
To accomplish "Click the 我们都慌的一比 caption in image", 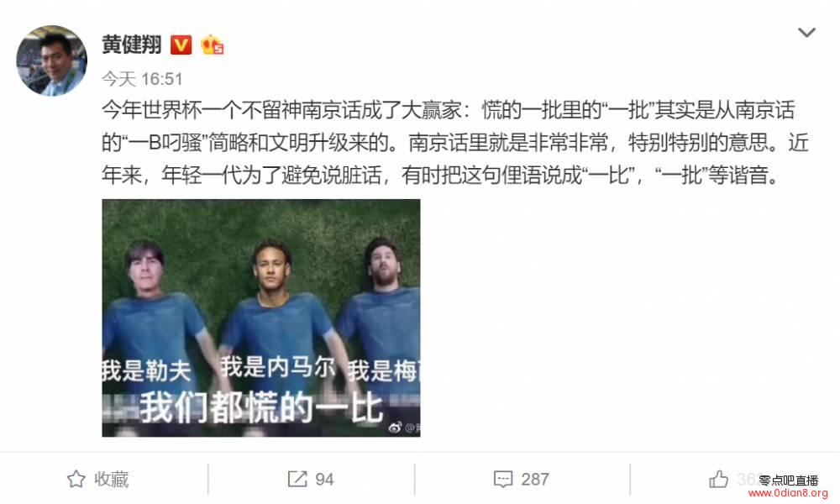I will pos(261,408).
